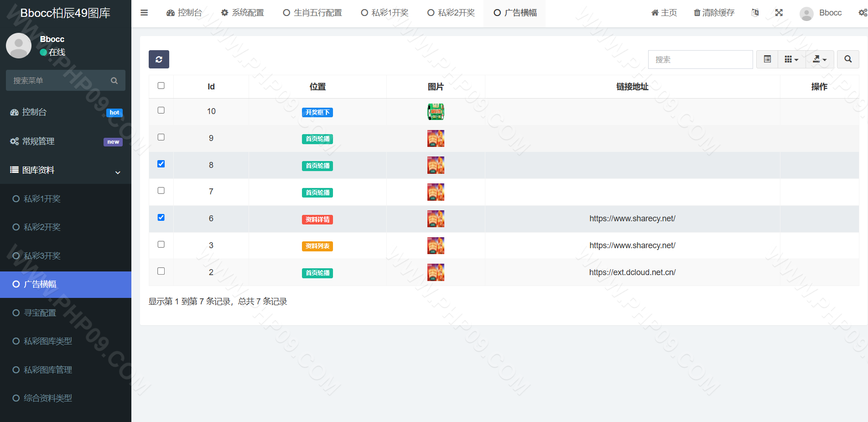Open the export data dropdown

820,59
